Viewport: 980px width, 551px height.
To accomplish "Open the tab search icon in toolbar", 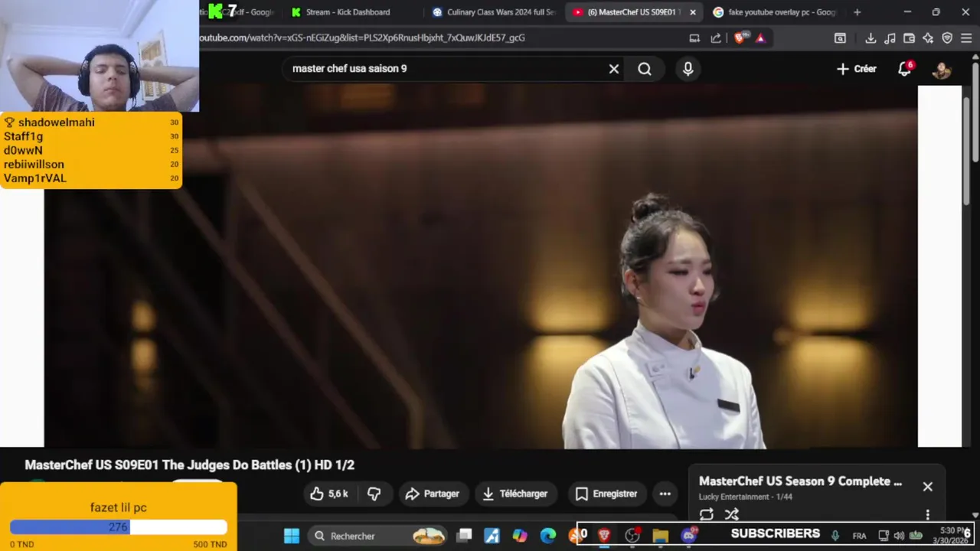I will coord(840,37).
